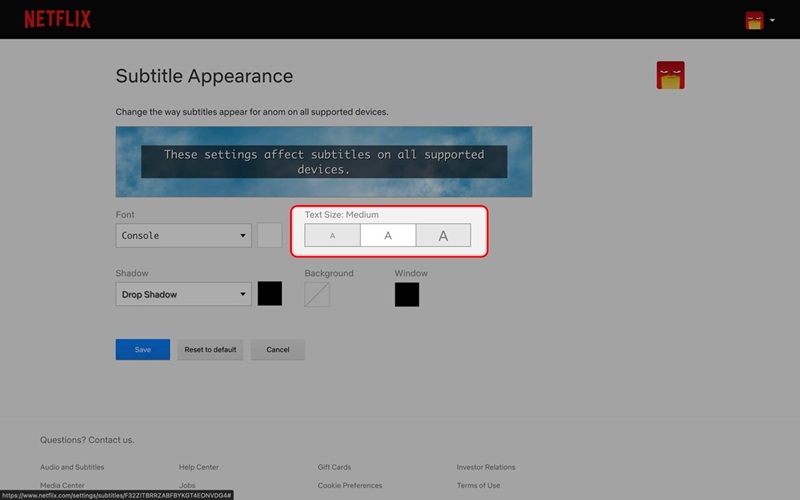Screen dimensions: 800x500
Task: Open the Gift Cards footer link
Action: click(x=335, y=467)
